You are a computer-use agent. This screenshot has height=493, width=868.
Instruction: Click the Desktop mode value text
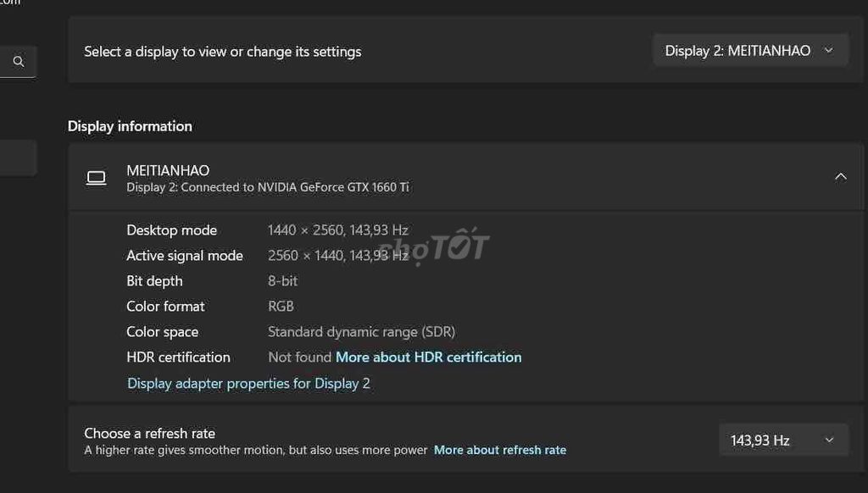tap(337, 230)
